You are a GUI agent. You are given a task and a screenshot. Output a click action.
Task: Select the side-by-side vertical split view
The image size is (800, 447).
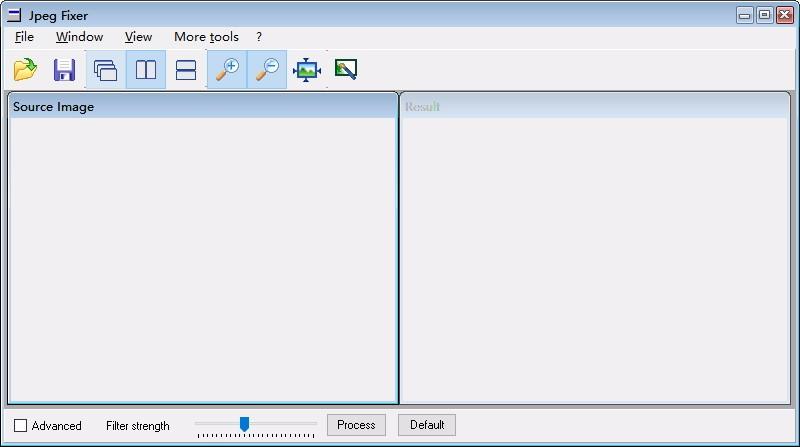tap(146, 69)
